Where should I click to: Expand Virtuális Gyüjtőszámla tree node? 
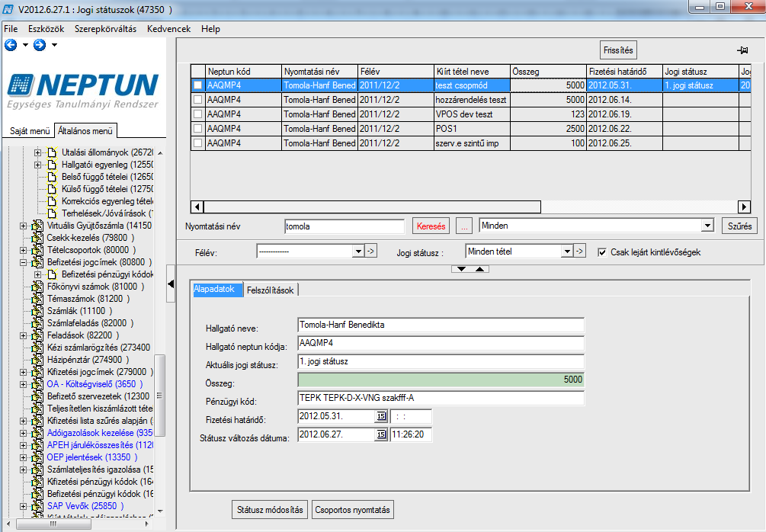click(23, 226)
